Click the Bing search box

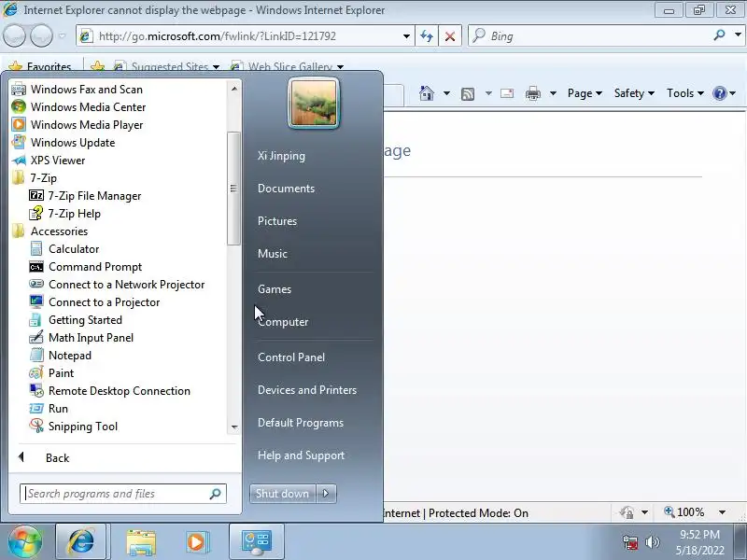click(x=590, y=36)
